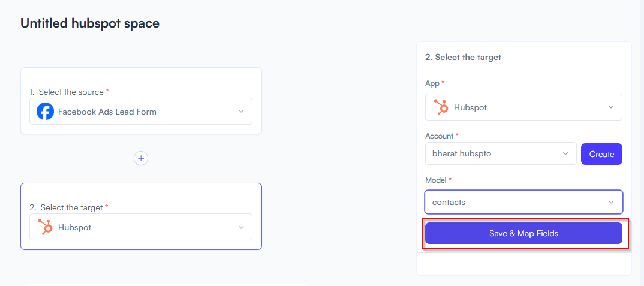
Task: Click the Hubspot logo in the left target card
Action: [x=45, y=227]
